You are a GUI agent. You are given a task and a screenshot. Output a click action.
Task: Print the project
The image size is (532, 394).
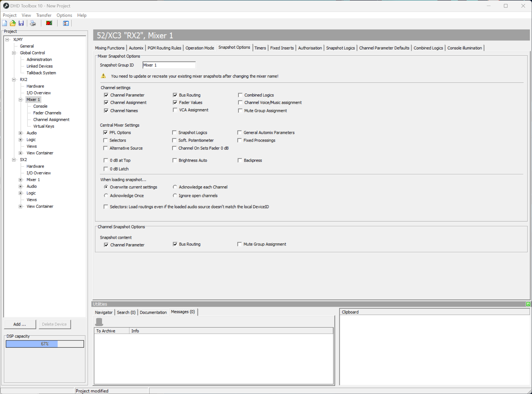[x=33, y=23]
